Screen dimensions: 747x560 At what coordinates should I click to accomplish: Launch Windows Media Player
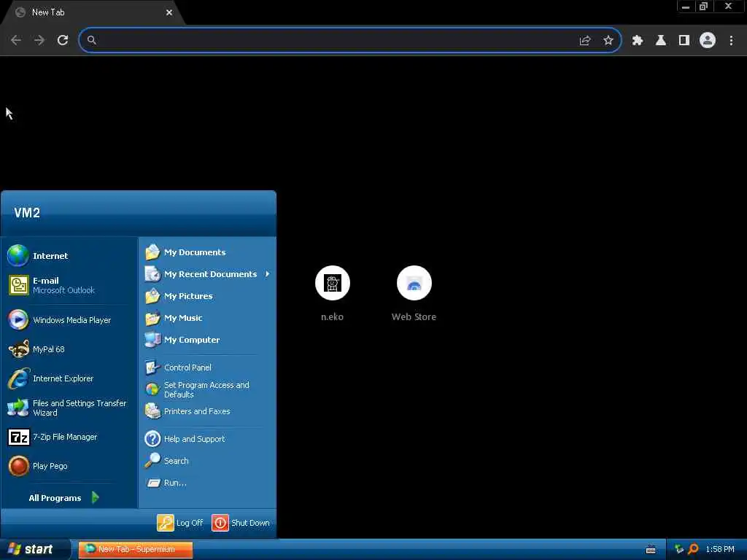[69, 320]
